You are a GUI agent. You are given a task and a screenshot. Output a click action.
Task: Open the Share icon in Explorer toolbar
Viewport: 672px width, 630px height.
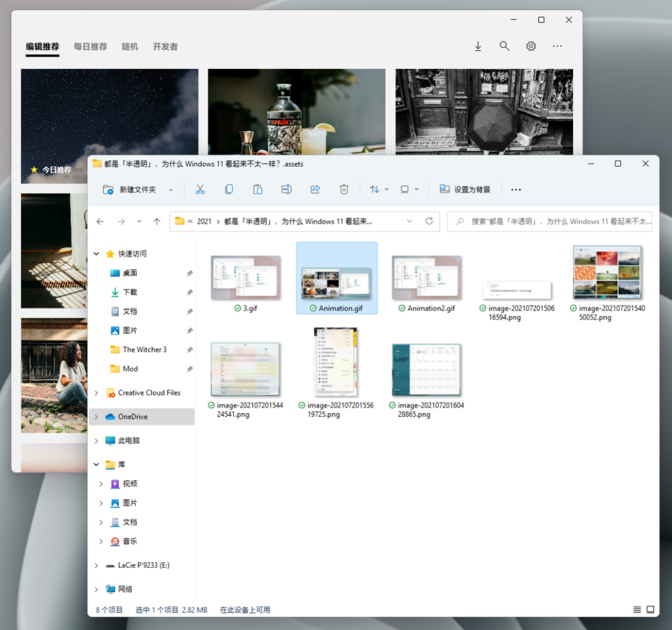pyautogui.click(x=315, y=189)
